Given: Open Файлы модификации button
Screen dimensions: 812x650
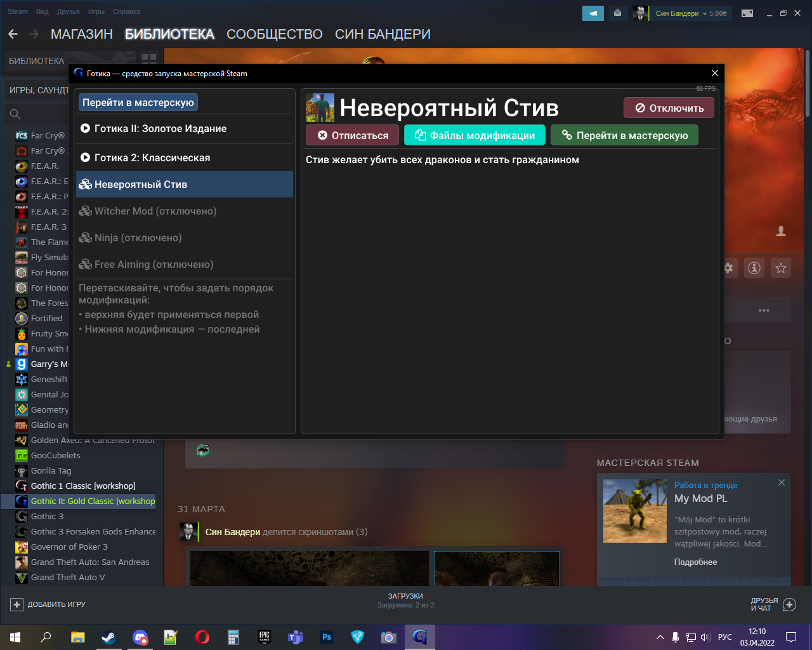Looking at the screenshot, I should point(475,135).
